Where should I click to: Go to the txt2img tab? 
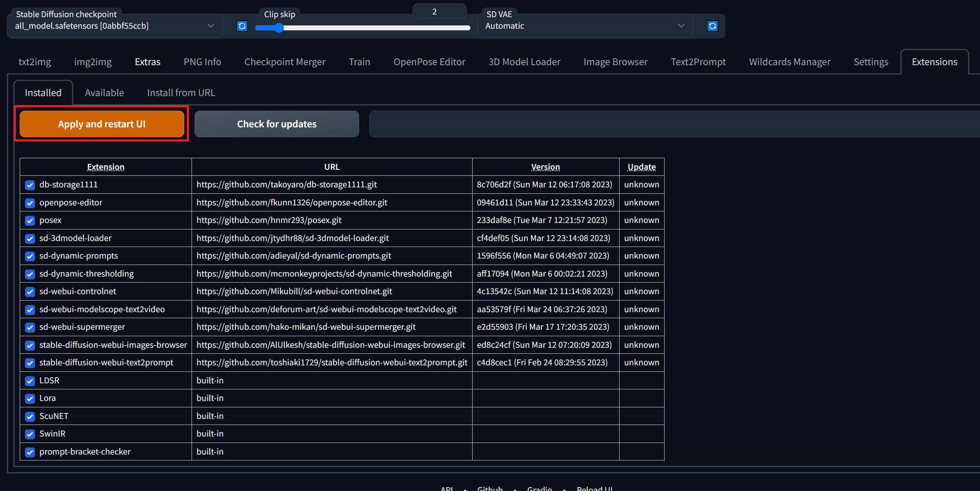point(34,61)
